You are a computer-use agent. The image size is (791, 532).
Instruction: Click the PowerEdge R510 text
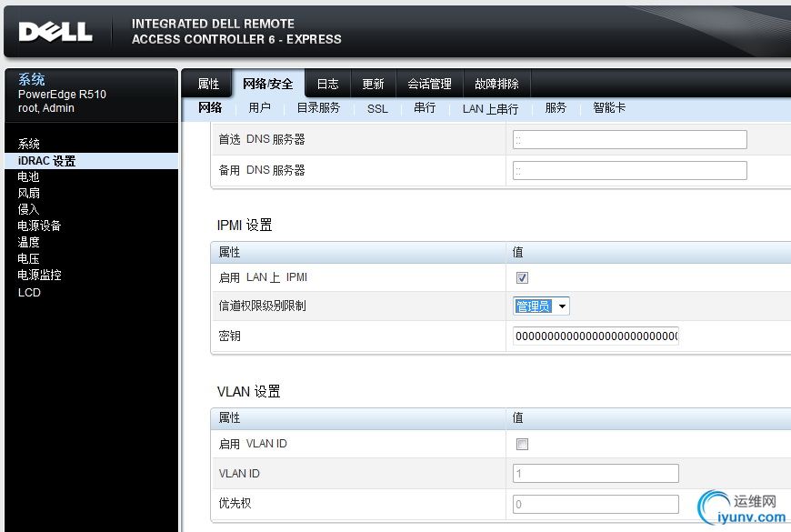(x=62, y=95)
